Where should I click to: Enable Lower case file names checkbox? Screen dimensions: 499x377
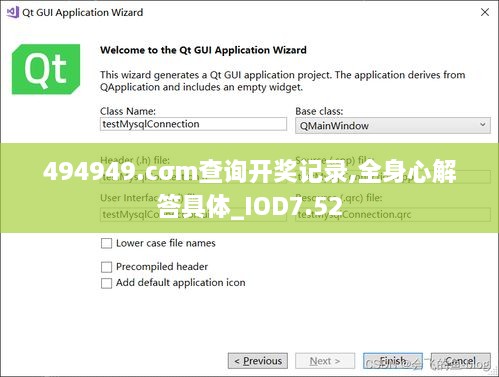click(x=106, y=243)
